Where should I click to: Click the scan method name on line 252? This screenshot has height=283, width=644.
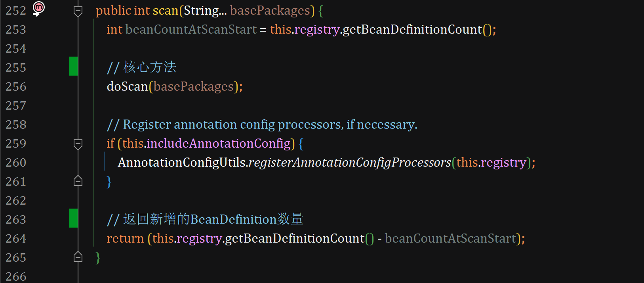[166, 11]
